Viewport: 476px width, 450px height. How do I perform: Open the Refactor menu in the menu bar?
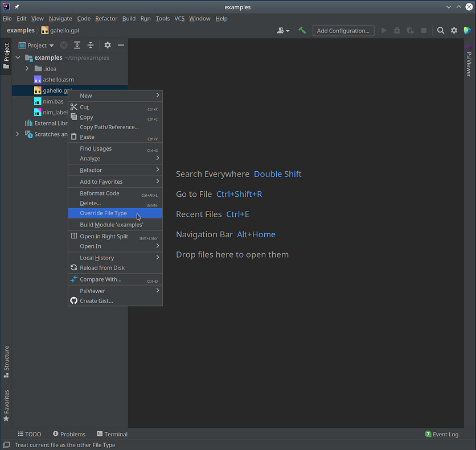106,18
